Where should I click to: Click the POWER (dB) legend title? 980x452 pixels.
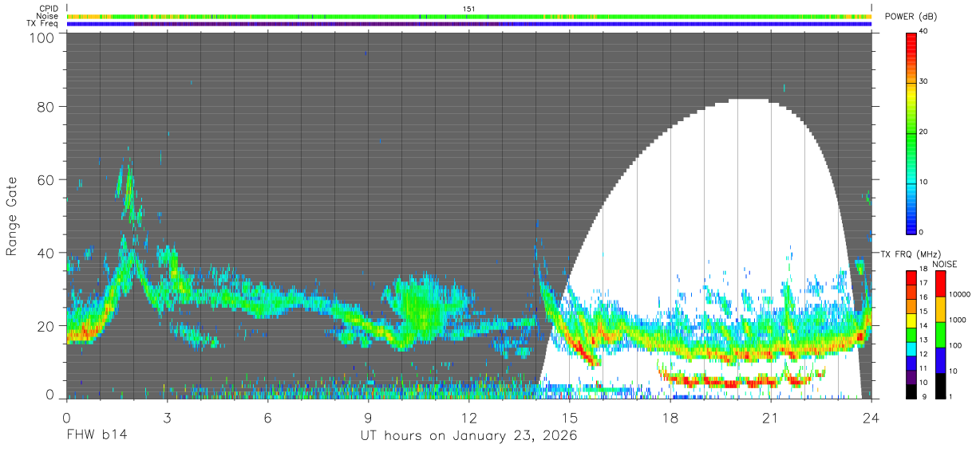coord(911,17)
